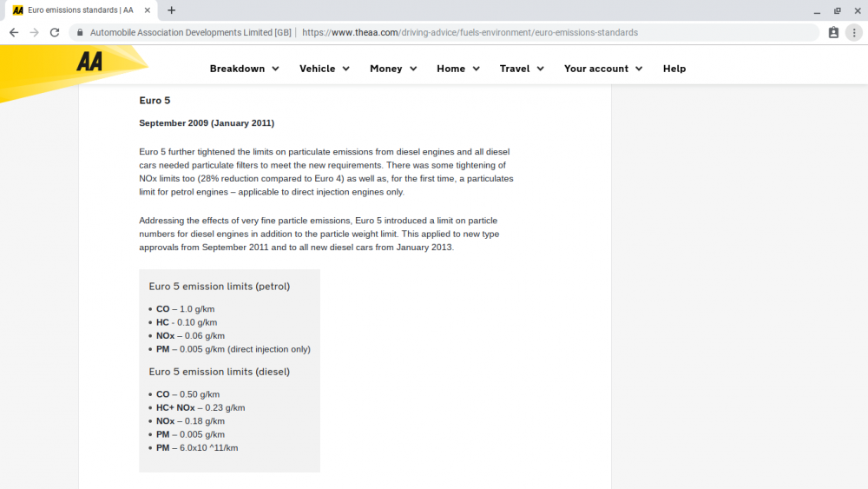The height and width of the screenshot is (489, 868).
Task: Click the AA logo in header
Action: pyautogui.click(x=89, y=62)
